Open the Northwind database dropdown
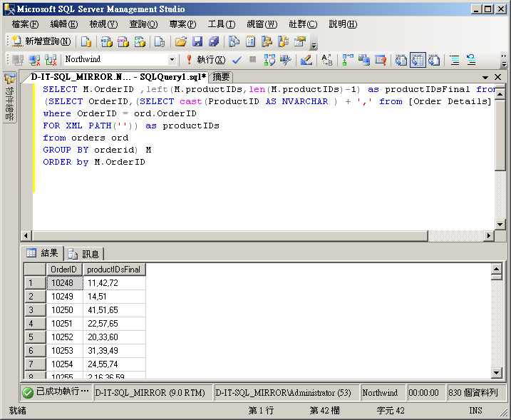 (x=172, y=60)
